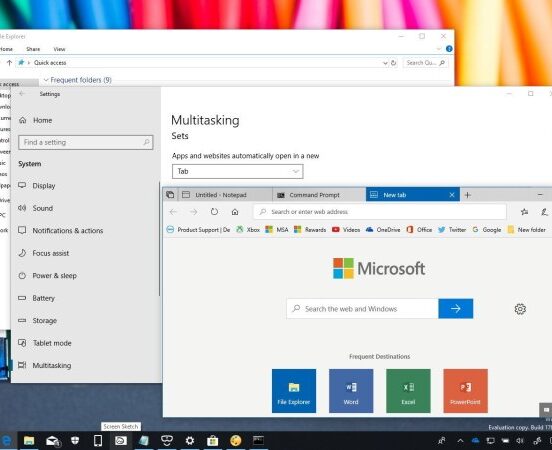Close the New tab tab
The image size is (552, 450).
pos(452,195)
